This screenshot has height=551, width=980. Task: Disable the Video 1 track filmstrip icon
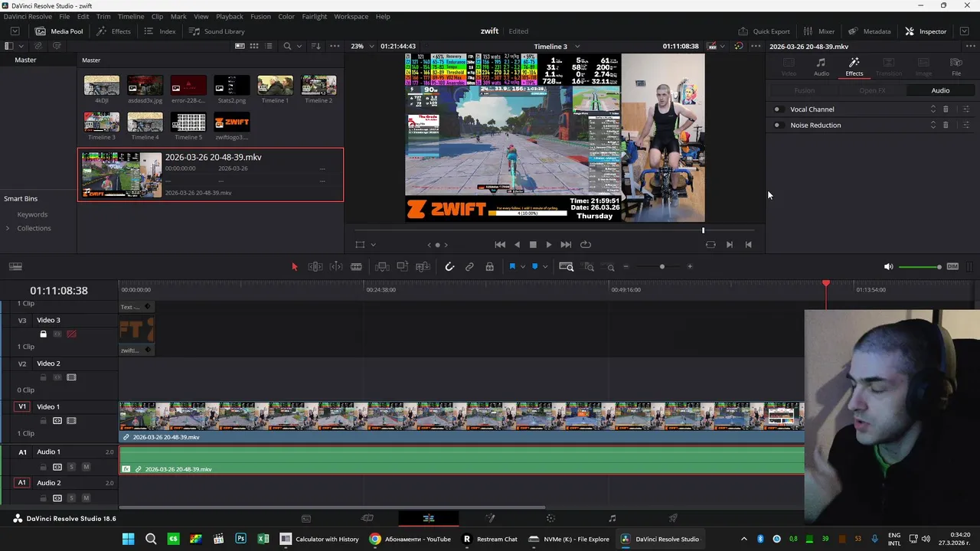[x=71, y=420]
